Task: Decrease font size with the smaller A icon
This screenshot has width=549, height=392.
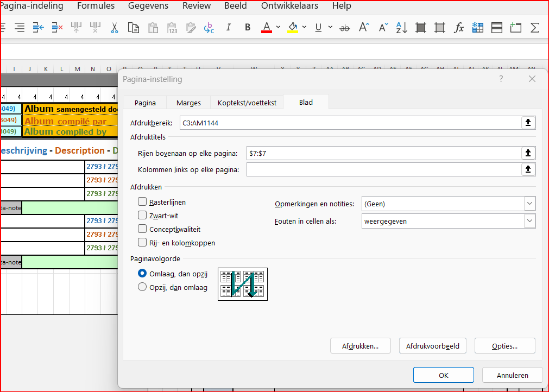Action: (383, 27)
